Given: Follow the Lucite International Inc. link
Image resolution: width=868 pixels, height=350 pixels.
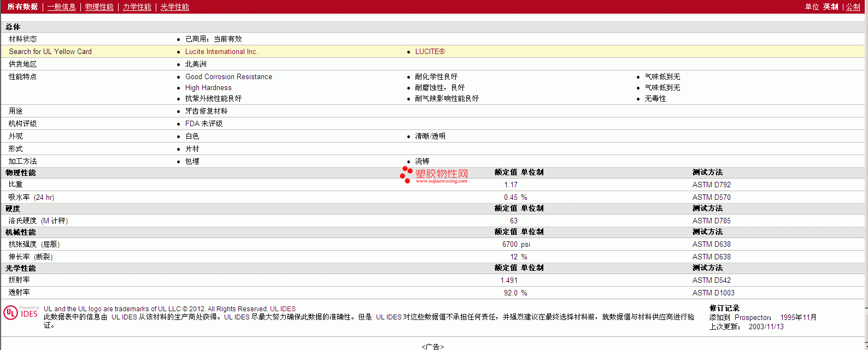Looking at the screenshot, I should [221, 51].
